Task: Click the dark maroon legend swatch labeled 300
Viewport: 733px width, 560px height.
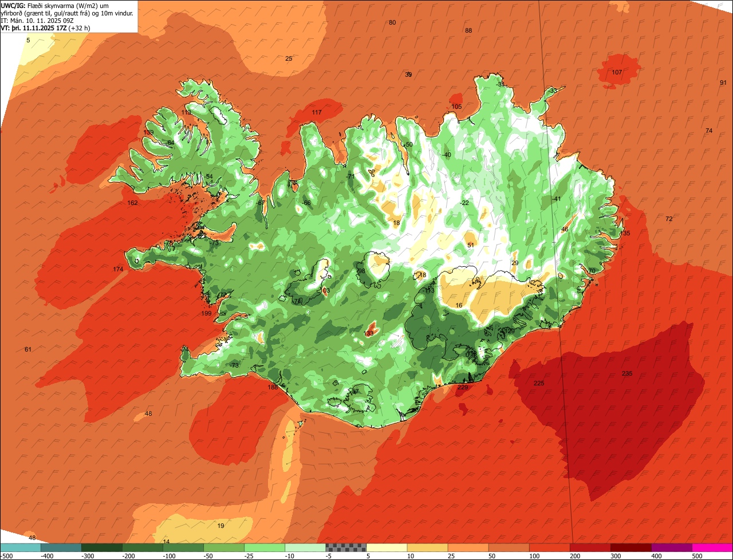Action: (631, 547)
